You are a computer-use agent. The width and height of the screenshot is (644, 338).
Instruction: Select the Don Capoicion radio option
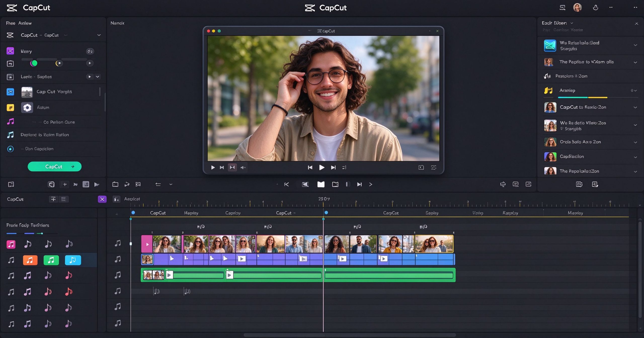pyautogui.click(x=10, y=149)
